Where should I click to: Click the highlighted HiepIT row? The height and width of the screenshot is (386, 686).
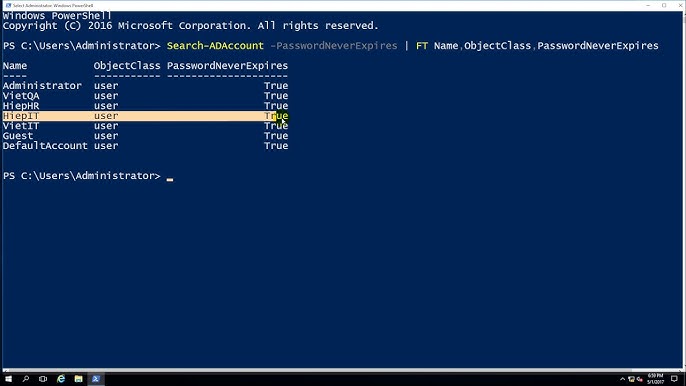click(145, 116)
